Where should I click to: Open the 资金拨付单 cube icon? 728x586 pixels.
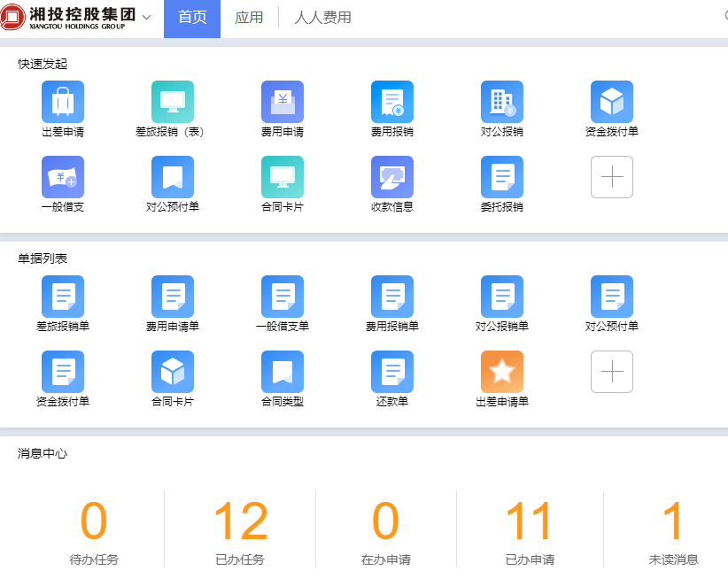point(611,102)
